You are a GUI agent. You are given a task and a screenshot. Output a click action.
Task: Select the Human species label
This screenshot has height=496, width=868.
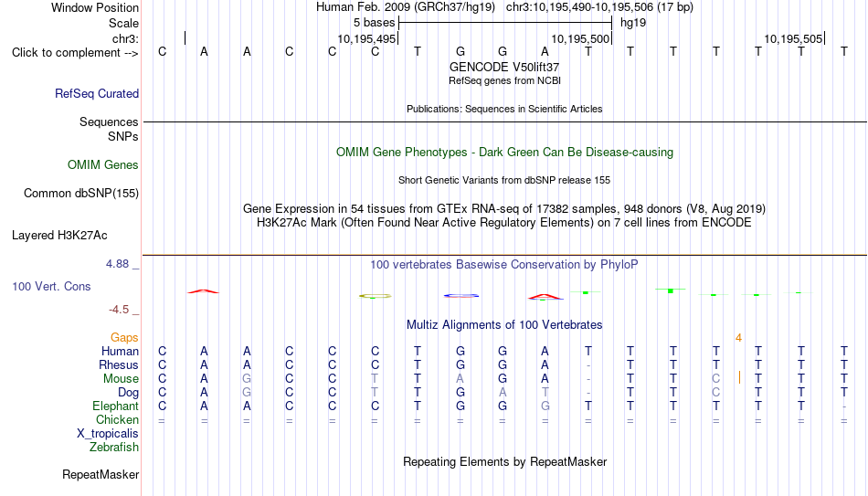tap(120, 352)
